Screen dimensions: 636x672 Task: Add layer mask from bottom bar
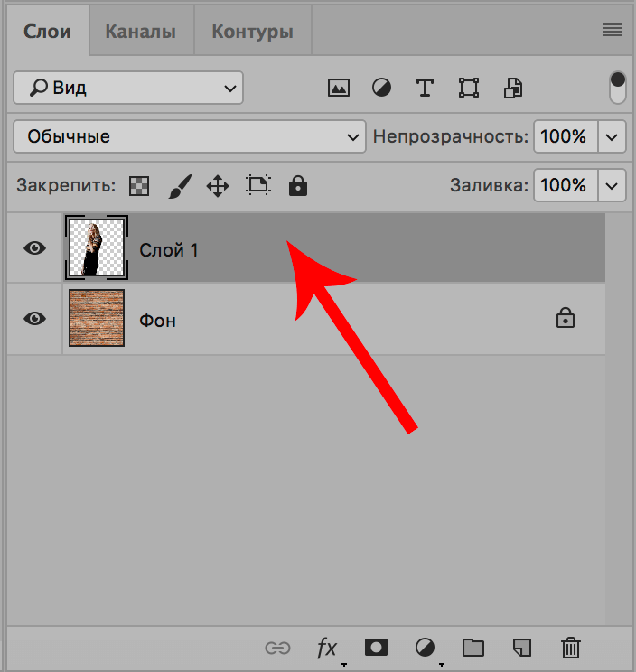376,647
